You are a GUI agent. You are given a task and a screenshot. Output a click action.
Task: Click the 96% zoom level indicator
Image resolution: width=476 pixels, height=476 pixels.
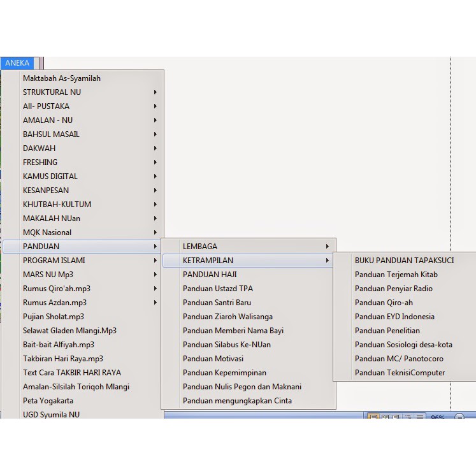[x=438, y=417]
